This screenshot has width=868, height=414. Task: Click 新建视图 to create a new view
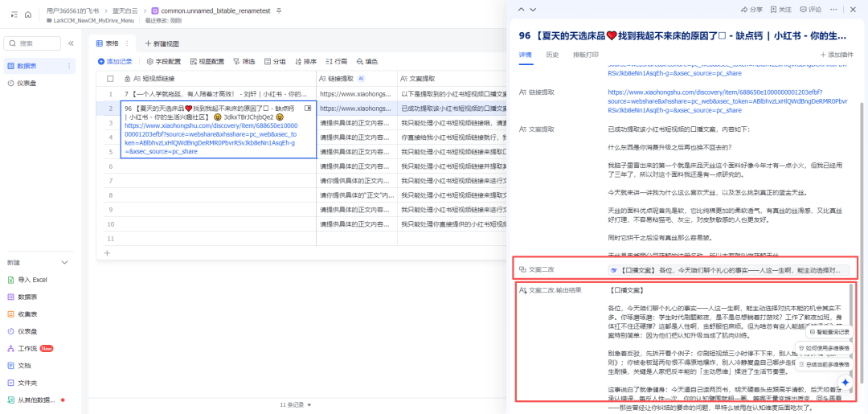point(162,43)
